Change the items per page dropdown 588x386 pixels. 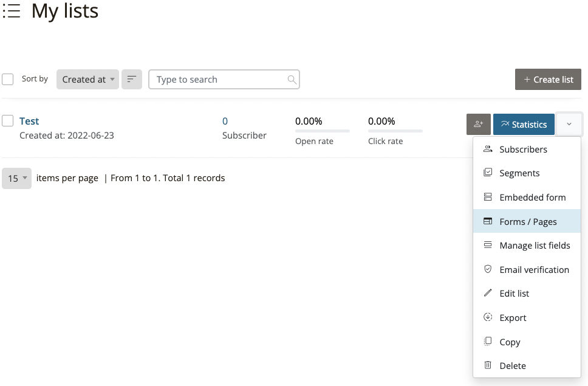point(17,179)
